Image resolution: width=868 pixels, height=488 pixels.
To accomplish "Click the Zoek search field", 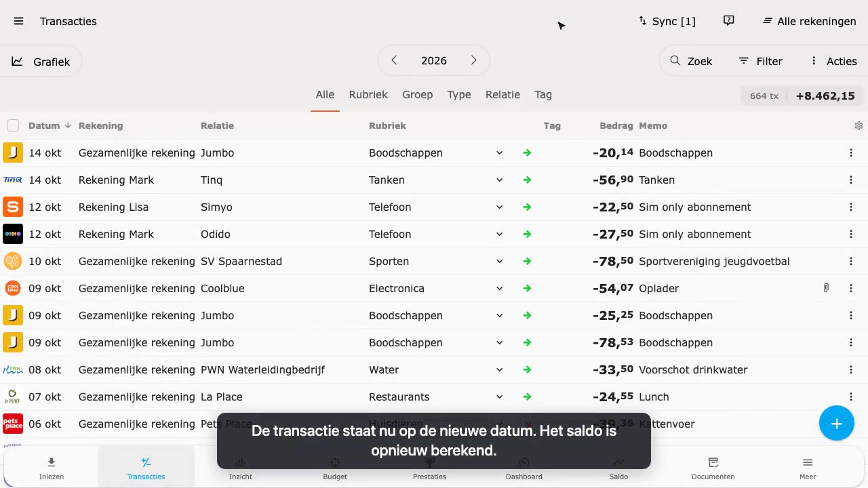I will click(x=691, y=61).
